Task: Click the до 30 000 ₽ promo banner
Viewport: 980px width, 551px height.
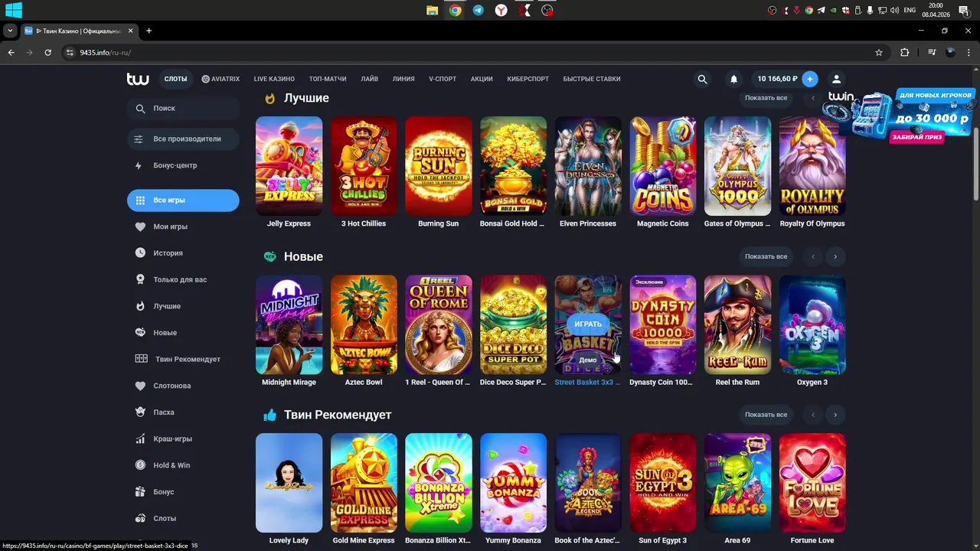Action: (x=899, y=116)
